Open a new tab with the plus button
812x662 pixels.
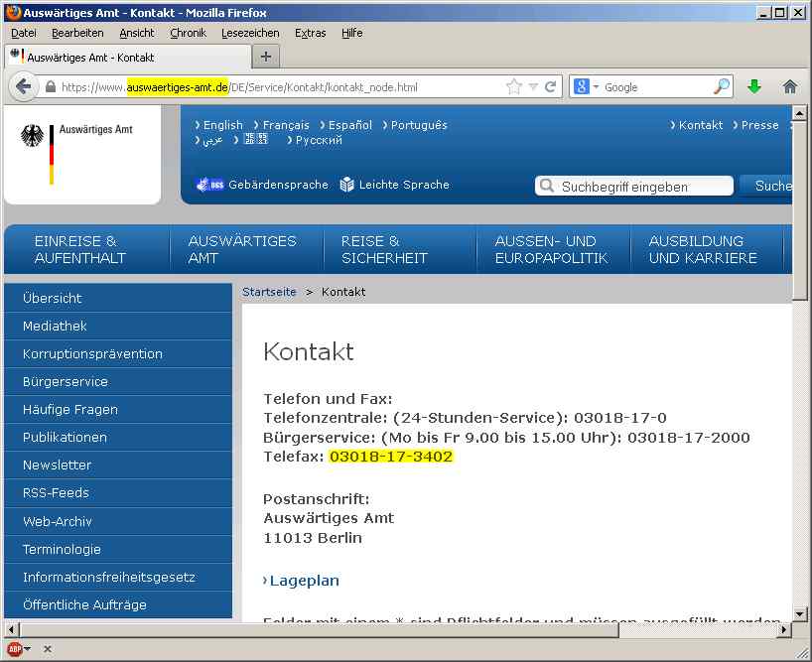(266, 57)
